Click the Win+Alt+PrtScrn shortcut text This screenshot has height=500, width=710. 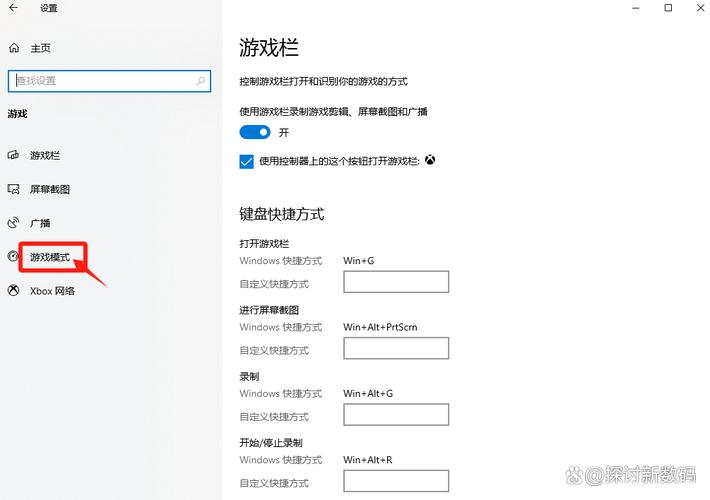click(x=380, y=327)
